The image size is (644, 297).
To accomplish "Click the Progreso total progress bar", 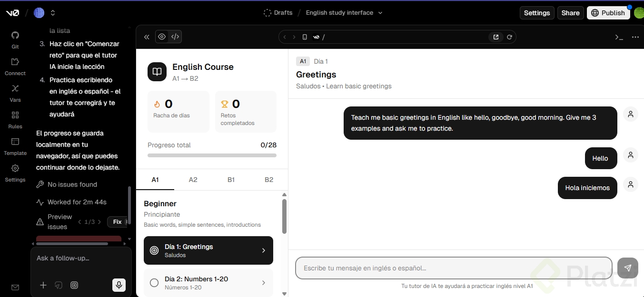I will (x=212, y=155).
